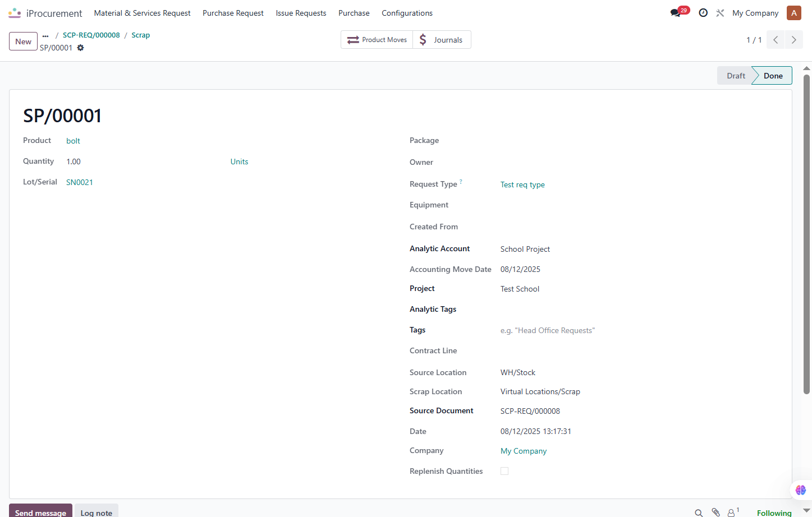The image size is (812, 517).
Task: Open the gear actions menu next to SP/00001
Action: [80, 48]
